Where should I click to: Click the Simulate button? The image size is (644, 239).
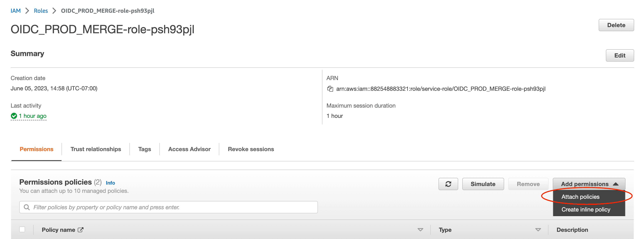(483, 184)
